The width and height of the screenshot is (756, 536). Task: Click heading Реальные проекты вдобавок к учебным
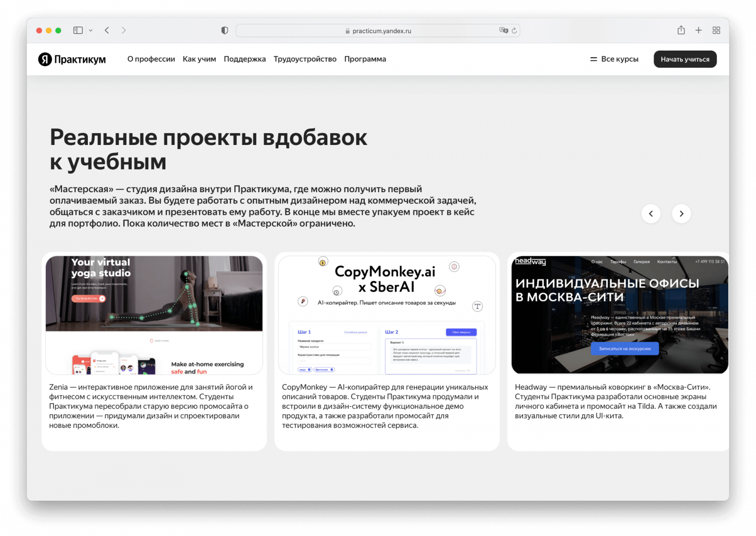pos(208,149)
